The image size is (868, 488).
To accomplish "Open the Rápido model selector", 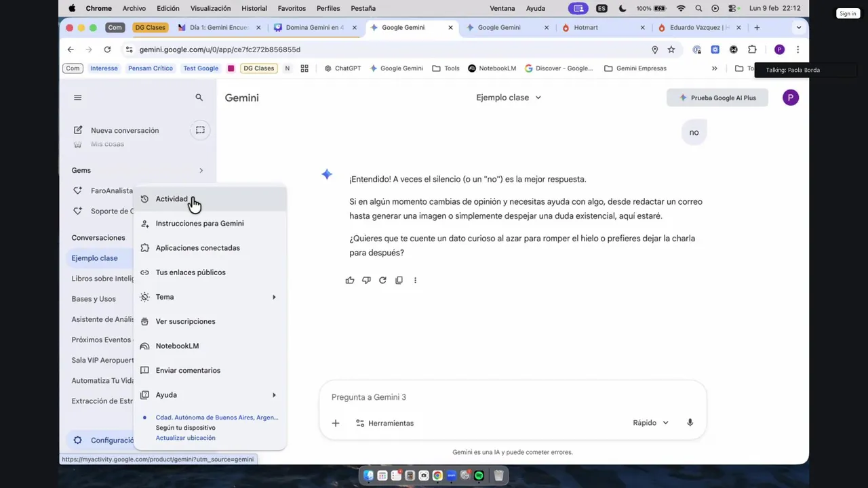I will 651,423.
